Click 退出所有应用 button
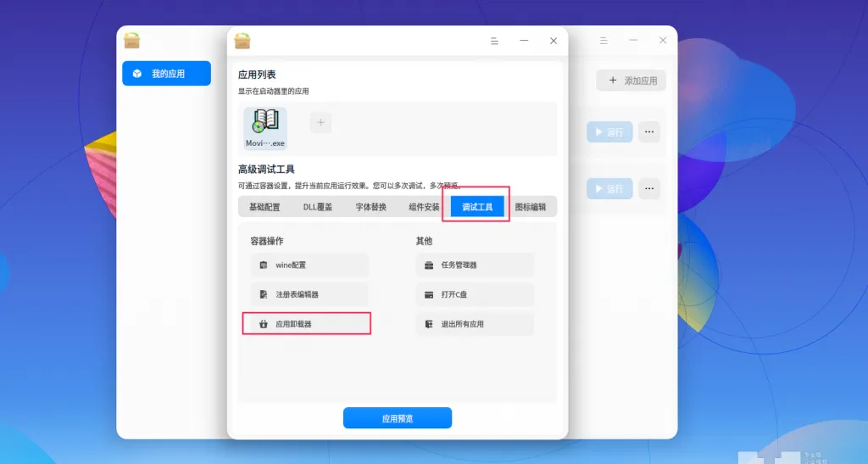This screenshot has width=868, height=464. click(475, 324)
